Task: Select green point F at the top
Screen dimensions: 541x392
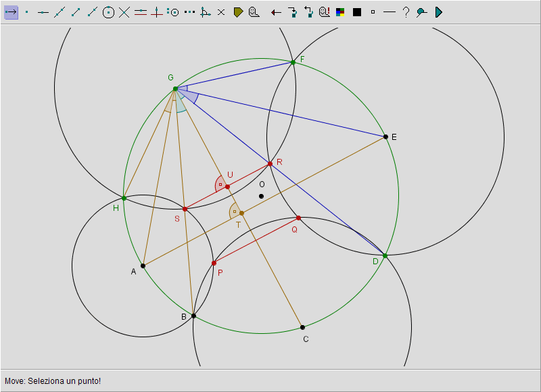Action: [x=293, y=62]
